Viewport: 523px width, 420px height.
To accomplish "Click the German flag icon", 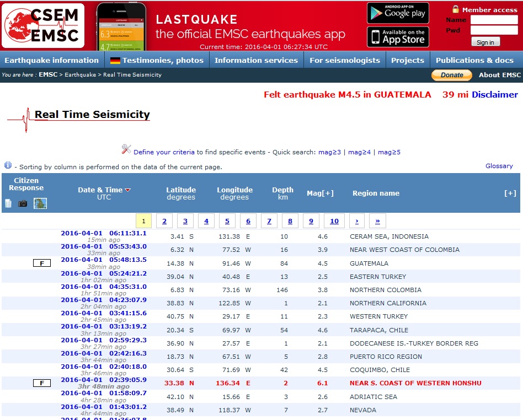I will coord(115,60).
